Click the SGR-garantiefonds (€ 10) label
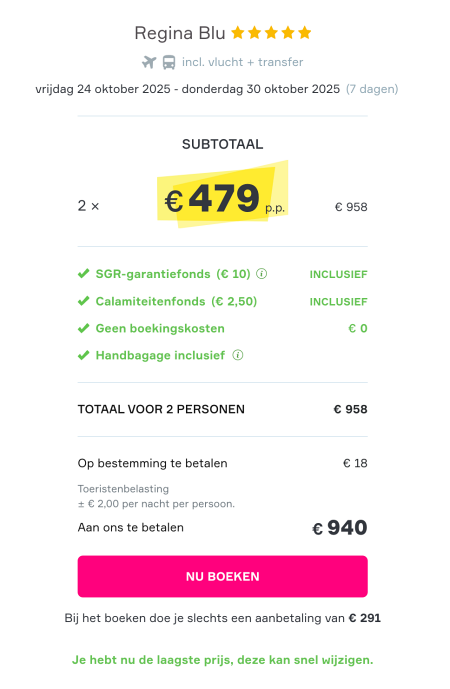Screen dimensions: 450x689 point(173,274)
